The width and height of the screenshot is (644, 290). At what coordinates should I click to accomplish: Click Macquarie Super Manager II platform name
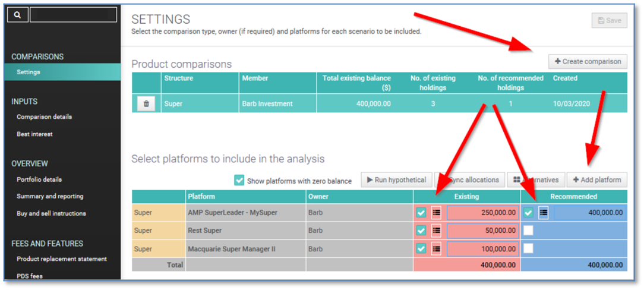[233, 248]
